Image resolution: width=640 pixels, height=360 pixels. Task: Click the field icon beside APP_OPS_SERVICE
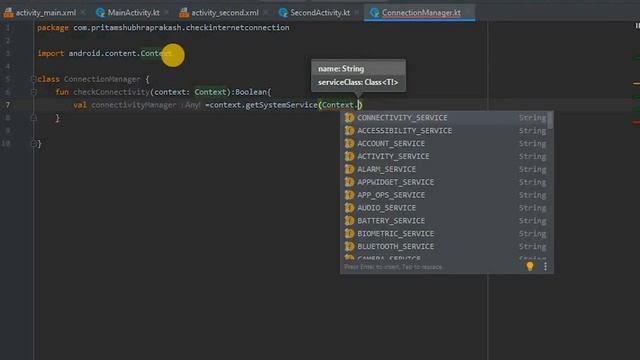point(349,195)
